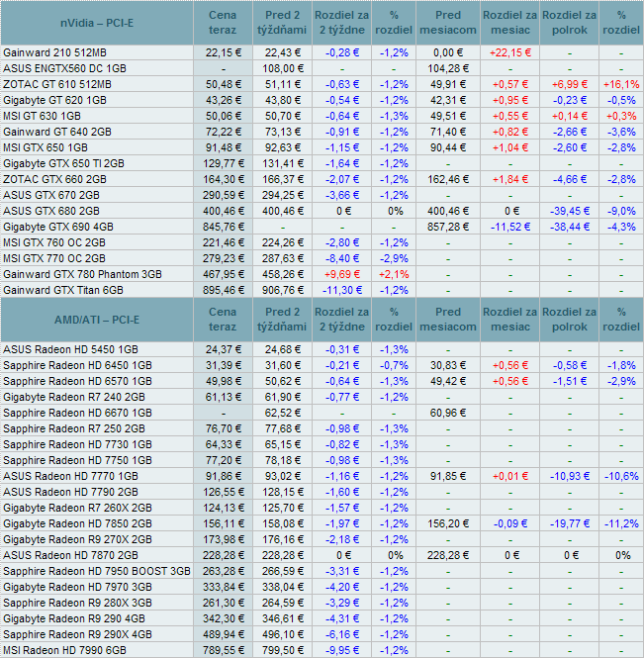Click the -0,7% two-week percentage cell
644x658 pixels.
(x=394, y=365)
